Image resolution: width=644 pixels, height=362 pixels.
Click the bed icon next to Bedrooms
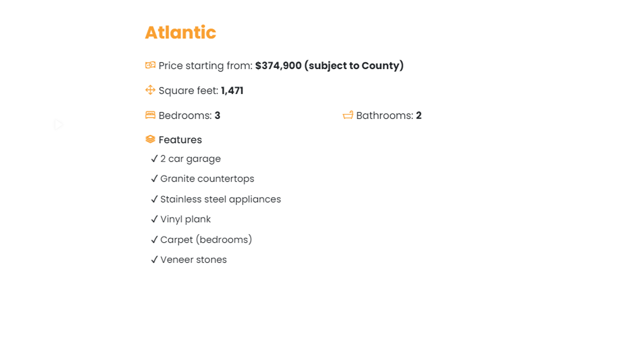(150, 115)
